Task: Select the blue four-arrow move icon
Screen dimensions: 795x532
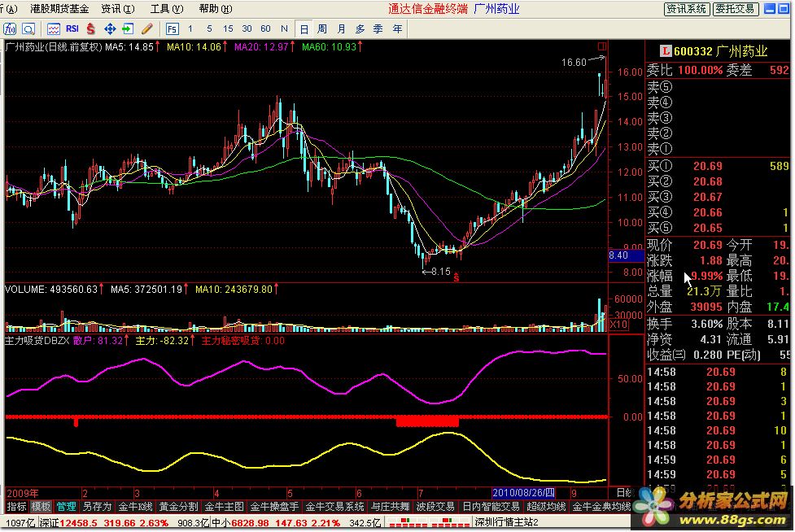Action: click(x=110, y=29)
